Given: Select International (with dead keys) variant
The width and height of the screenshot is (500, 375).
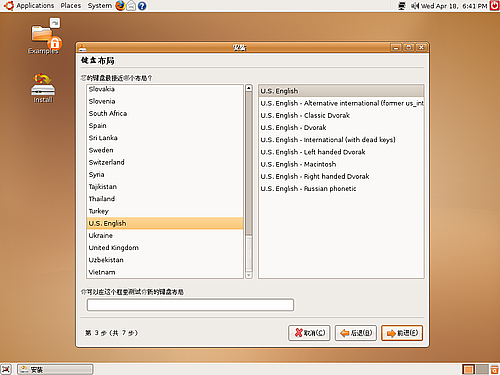Looking at the screenshot, I should [x=341, y=140].
